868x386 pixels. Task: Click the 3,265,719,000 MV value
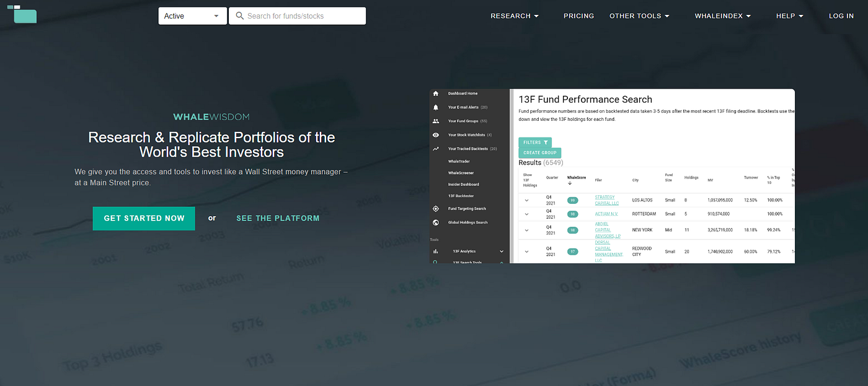(x=720, y=229)
